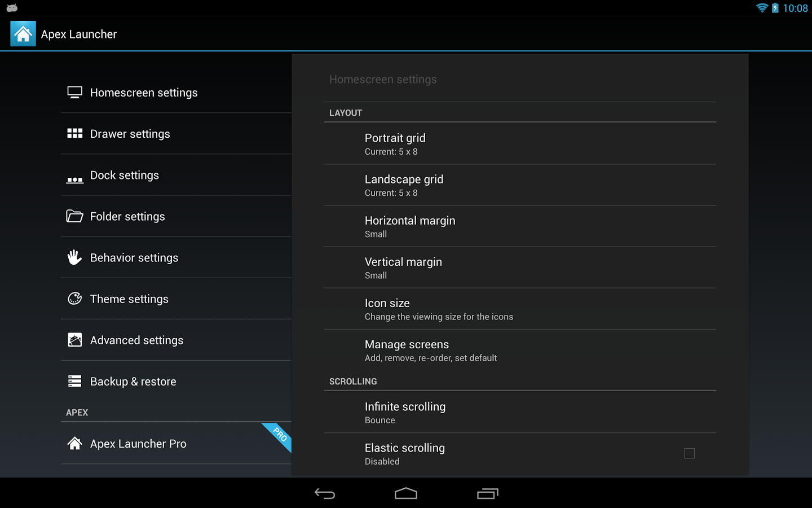Open the Manage screens option
812x508 pixels.
pos(520,350)
